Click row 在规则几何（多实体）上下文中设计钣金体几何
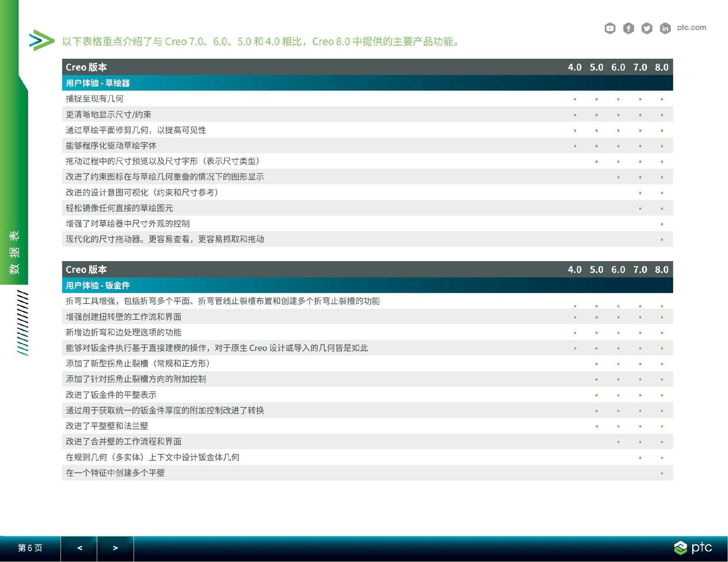This screenshot has height=562, width=728. tap(367, 457)
